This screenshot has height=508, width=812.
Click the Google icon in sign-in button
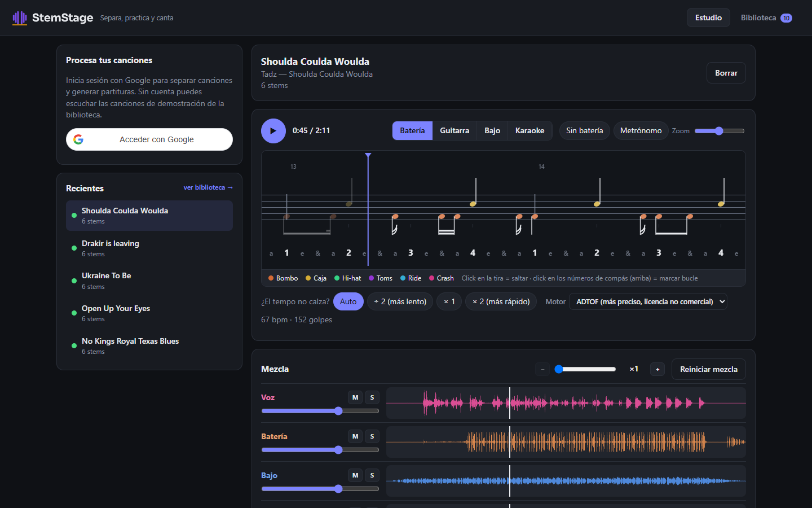coord(78,139)
